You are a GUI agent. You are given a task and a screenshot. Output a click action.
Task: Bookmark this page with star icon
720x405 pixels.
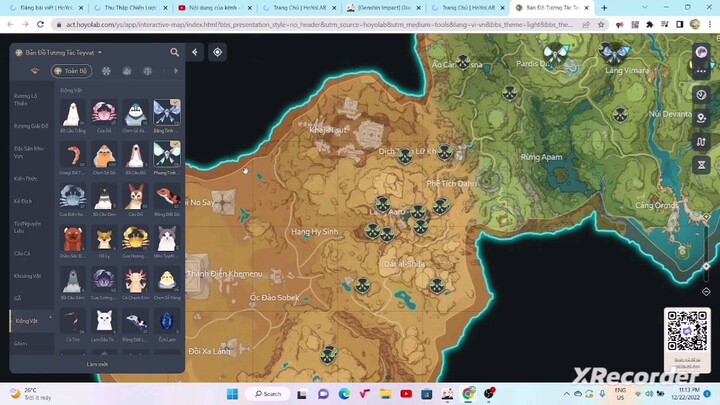[601, 25]
